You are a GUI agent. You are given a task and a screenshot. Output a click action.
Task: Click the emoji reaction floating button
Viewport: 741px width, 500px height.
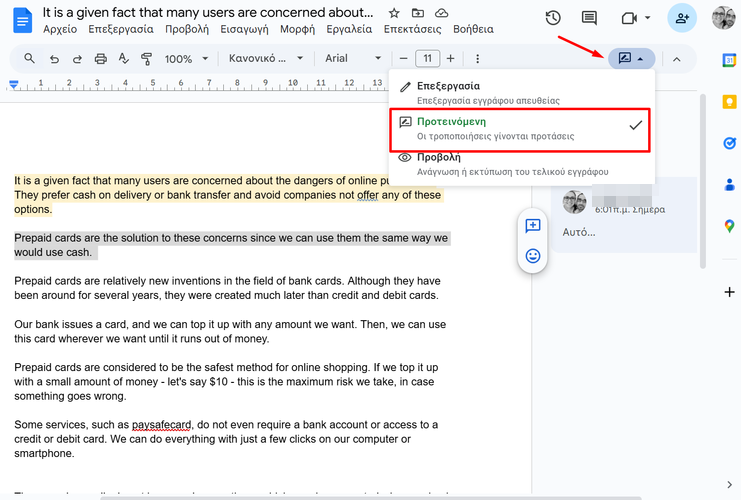click(533, 256)
